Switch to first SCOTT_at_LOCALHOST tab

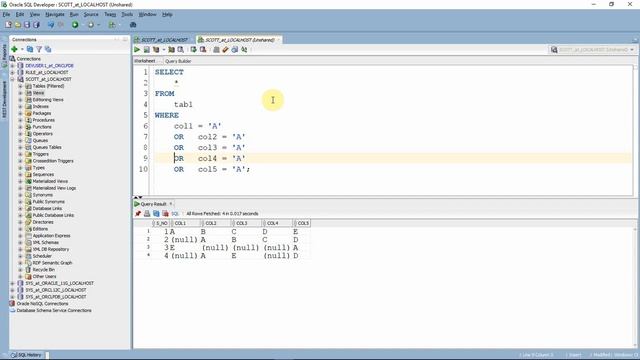[164, 40]
